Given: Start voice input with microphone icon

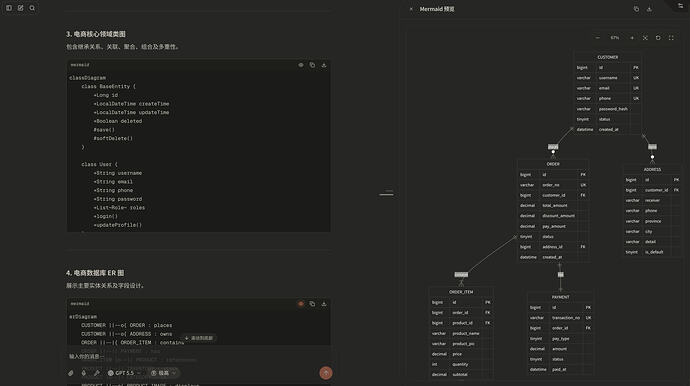Looking at the screenshot, I should (84, 373).
